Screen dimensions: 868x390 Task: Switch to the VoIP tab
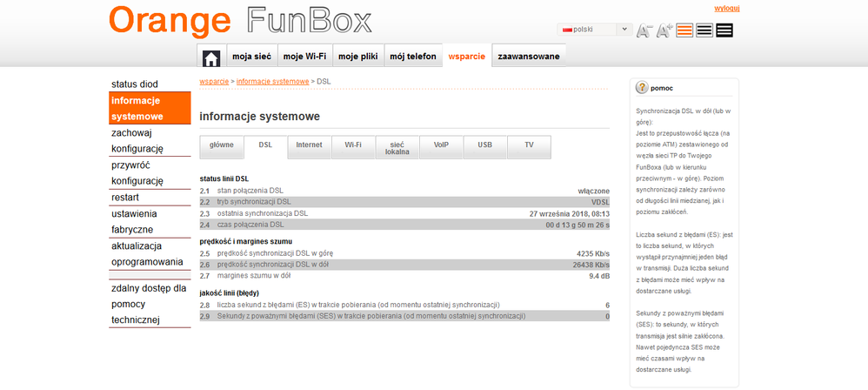[x=441, y=145]
